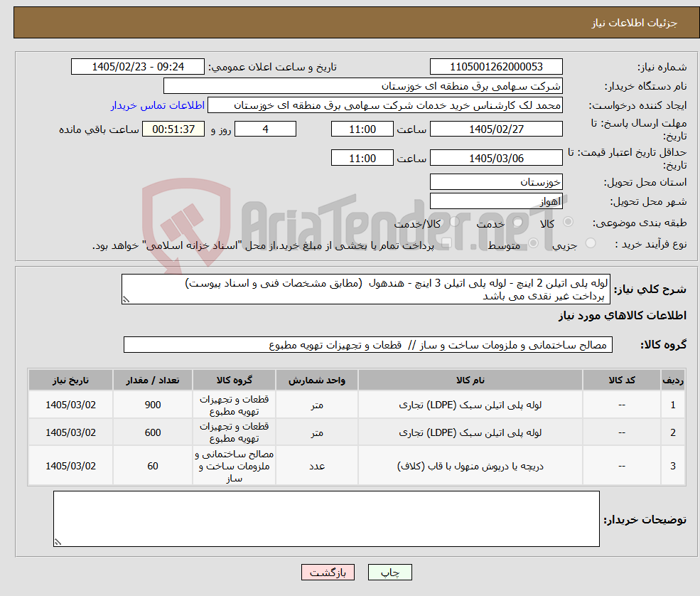Click quantity 60 in row 3
The height and width of the screenshot is (596, 700).
coord(152,466)
